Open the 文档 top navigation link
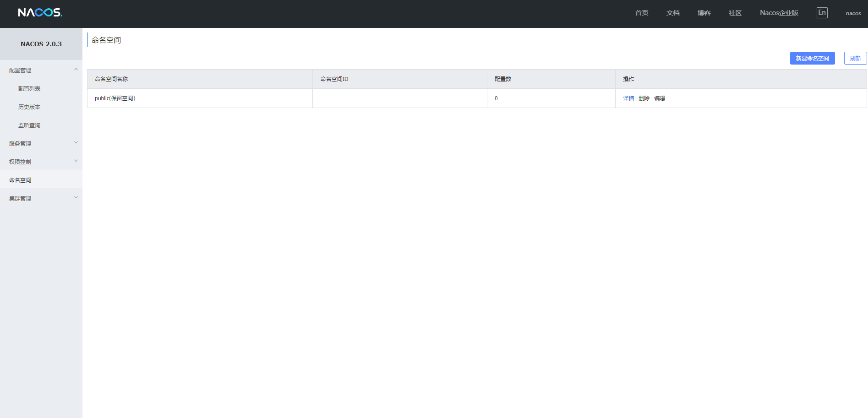Screen dimensions: 868x418 [673, 13]
